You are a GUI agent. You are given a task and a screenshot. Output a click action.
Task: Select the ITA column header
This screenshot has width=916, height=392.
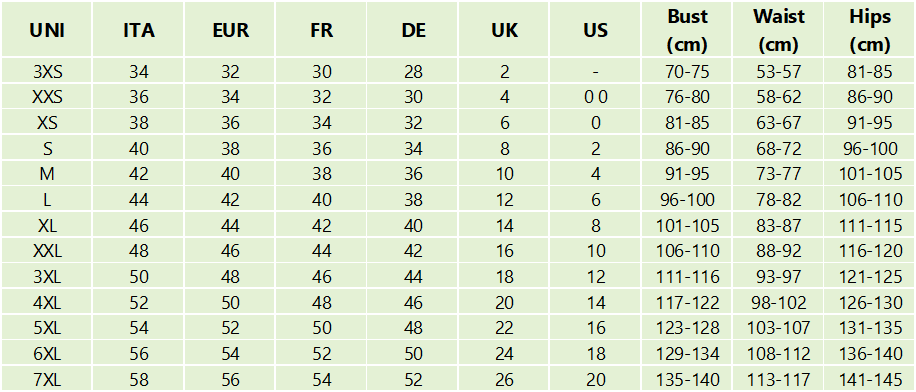(x=138, y=30)
